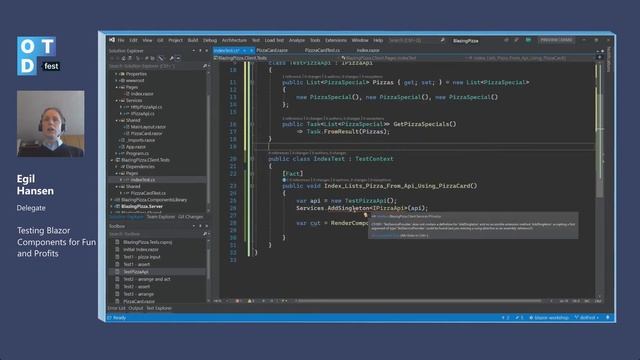Switch to Team Explorer tab
Viewport: 640px width, 360px height.
161,217
